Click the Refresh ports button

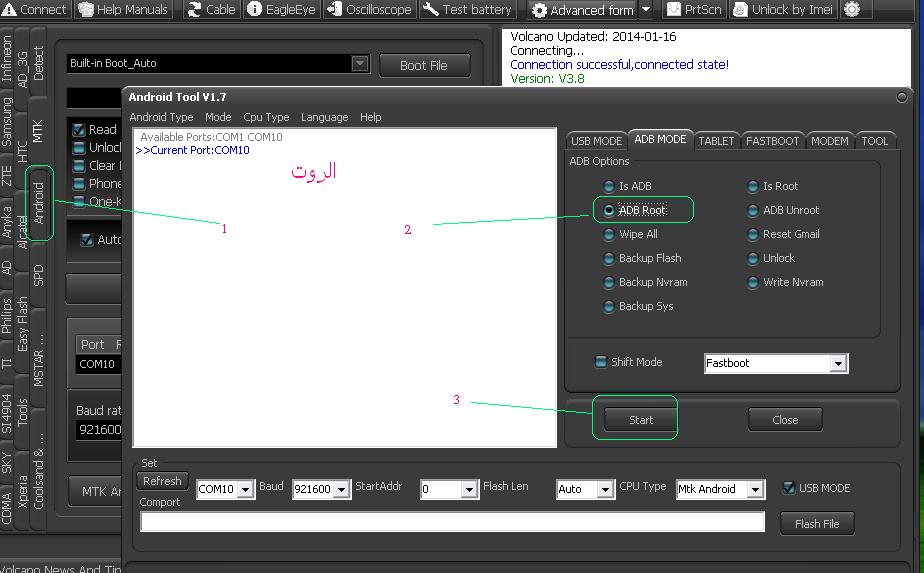pos(162,481)
